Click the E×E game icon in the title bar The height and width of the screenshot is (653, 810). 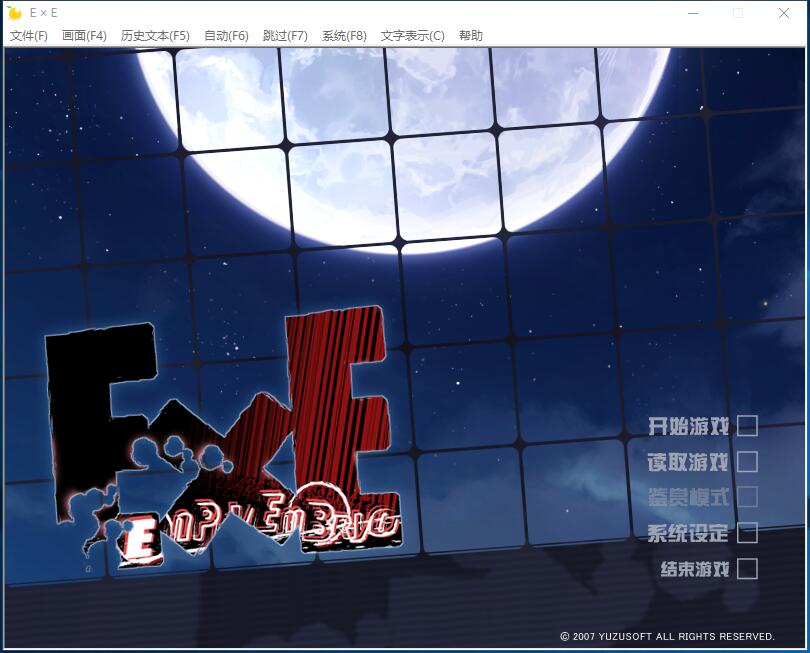pyautogui.click(x=15, y=13)
